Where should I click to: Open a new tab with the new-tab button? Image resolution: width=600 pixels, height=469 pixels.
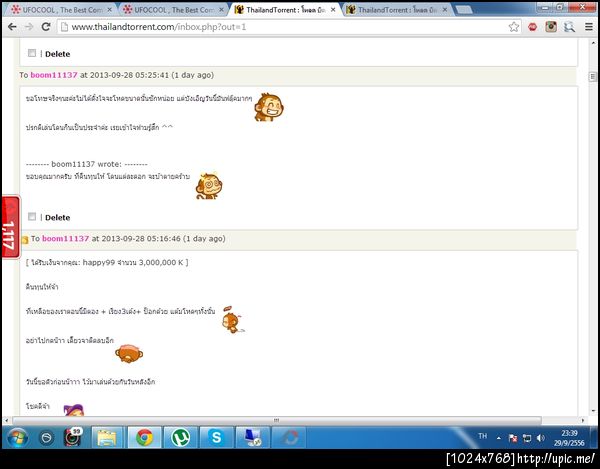pyautogui.click(x=464, y=10)
